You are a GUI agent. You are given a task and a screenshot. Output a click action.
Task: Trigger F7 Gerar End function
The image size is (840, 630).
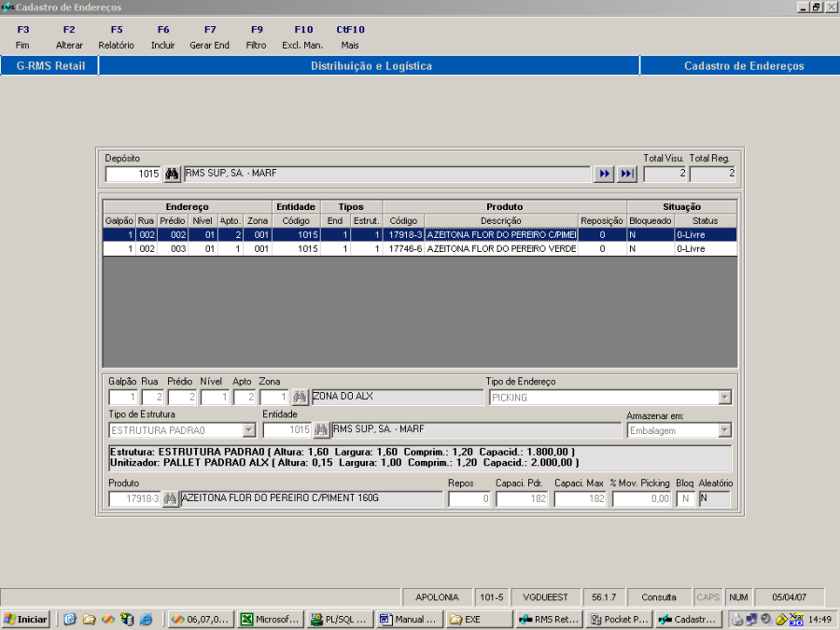coord(209,37)
